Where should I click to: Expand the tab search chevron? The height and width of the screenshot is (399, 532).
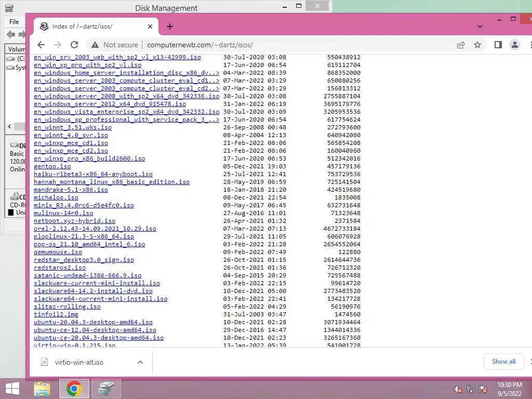coord(480,26)
